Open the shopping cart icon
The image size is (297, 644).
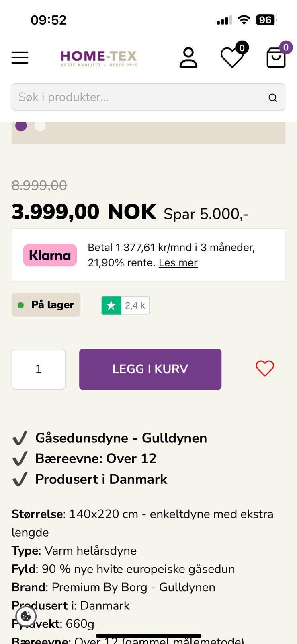(276, 58)
